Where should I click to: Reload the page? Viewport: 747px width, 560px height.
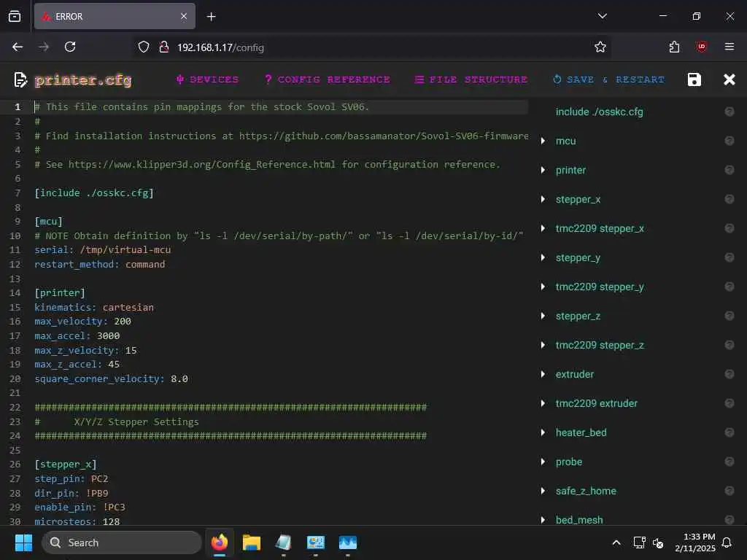[70, 47]
